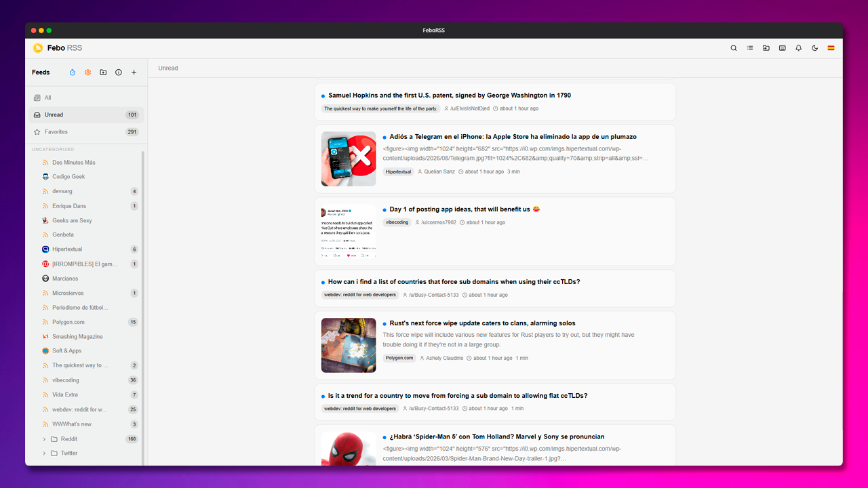Open the Adiós a Telegram en el iPhone article
This screenshot has width=868, height=488.
(513, 137)
